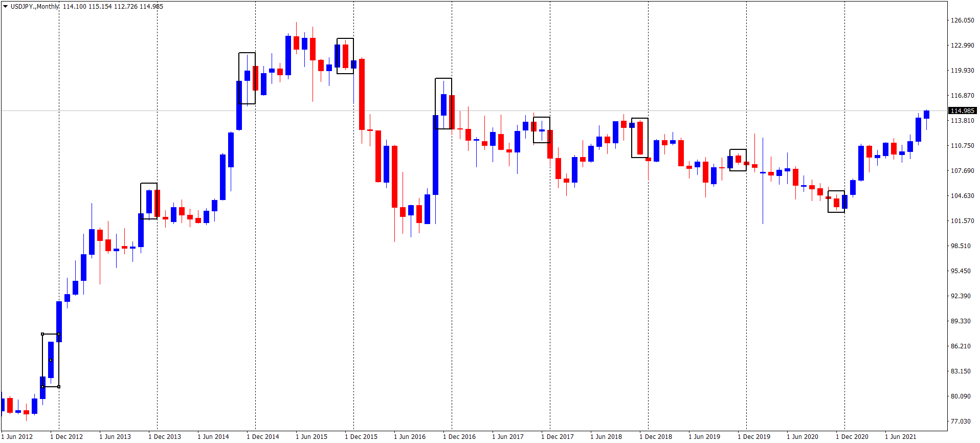Viewport: 980px width, 443px height.
Task: Click the 1 Jun 2021 date label
Action: 901,436
